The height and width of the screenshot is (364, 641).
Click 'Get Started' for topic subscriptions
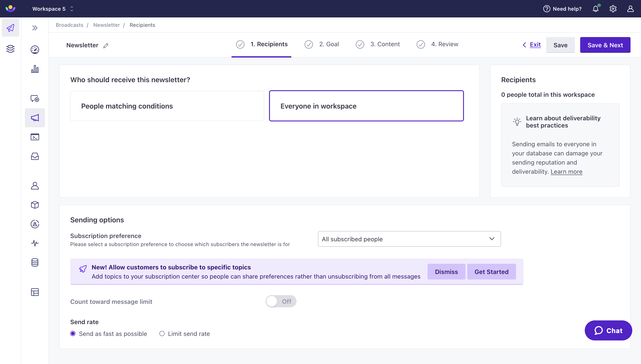pos(491,272)
